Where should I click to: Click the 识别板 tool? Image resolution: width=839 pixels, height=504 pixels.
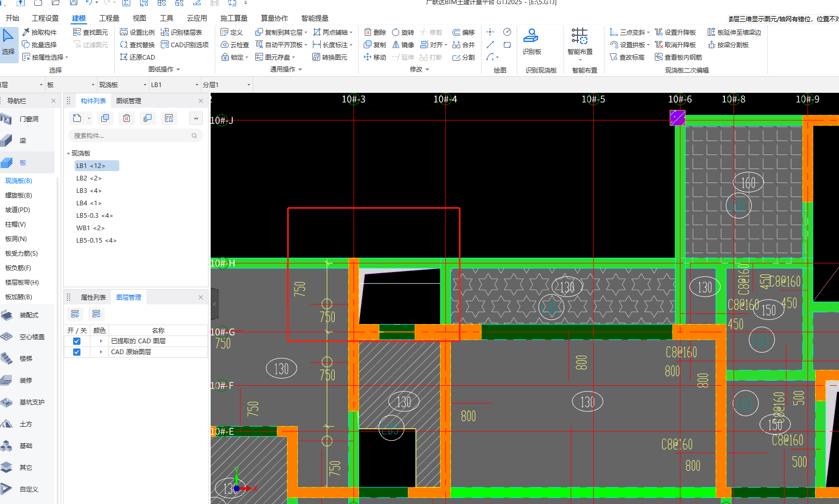tap(532, 41)
